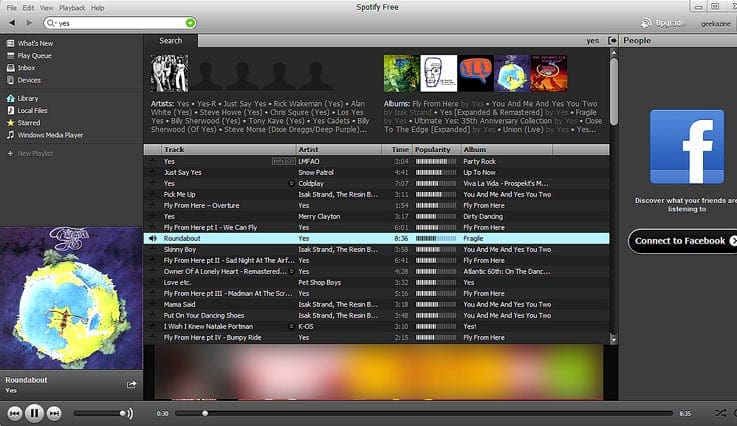Click the green search go button
The width and height of the screenshot is (737, 426).
click(x=191, y=22)
